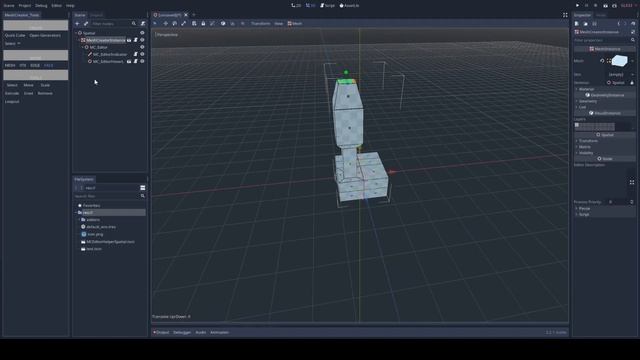Open the Select dropdown in tools dock
The height and width of the screenshot is (360, 640).
coord(12,44)
